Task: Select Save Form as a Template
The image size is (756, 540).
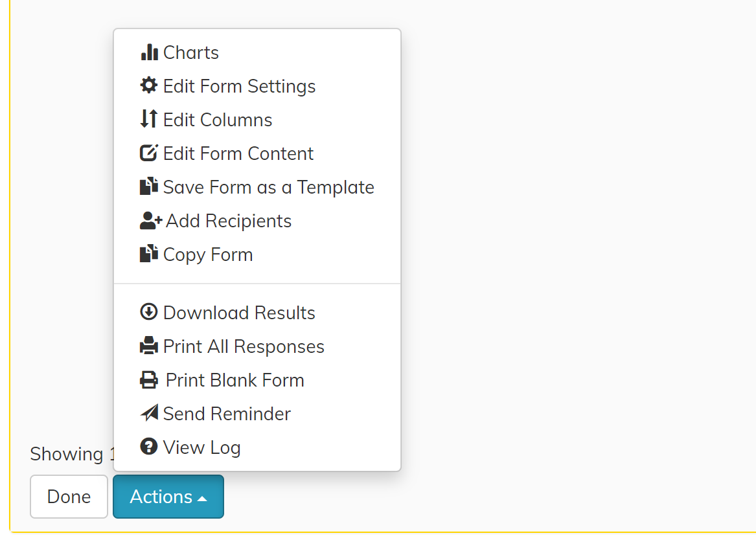Action: coord(268,187)
